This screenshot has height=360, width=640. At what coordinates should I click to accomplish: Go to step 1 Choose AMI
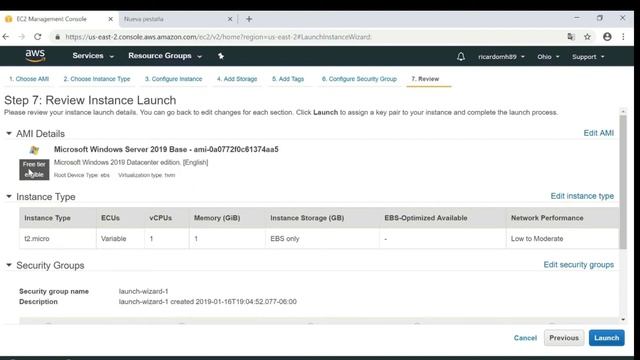[29, 79]
